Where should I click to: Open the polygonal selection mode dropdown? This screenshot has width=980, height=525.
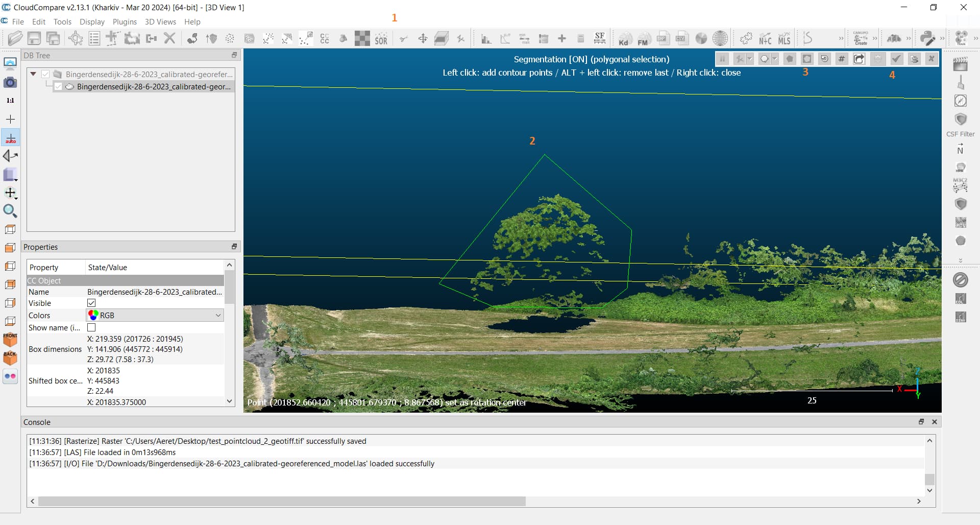[775, 59]
